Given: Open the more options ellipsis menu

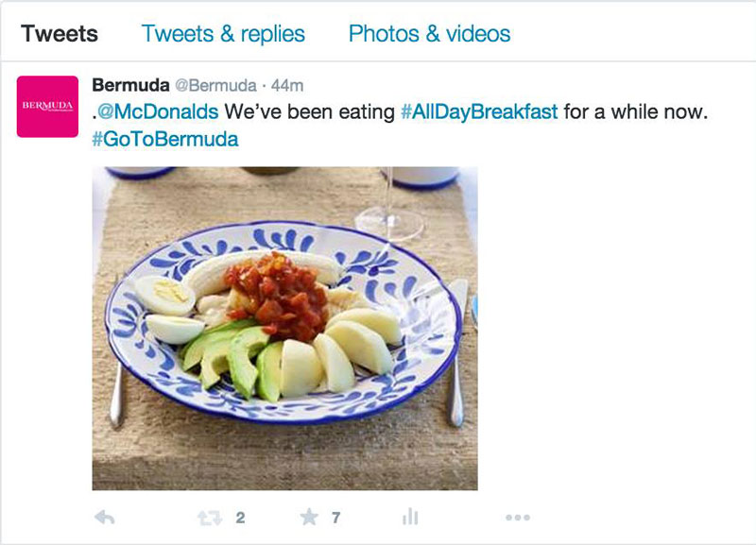Looking at the screenshot, I should (x=517, y=518).
